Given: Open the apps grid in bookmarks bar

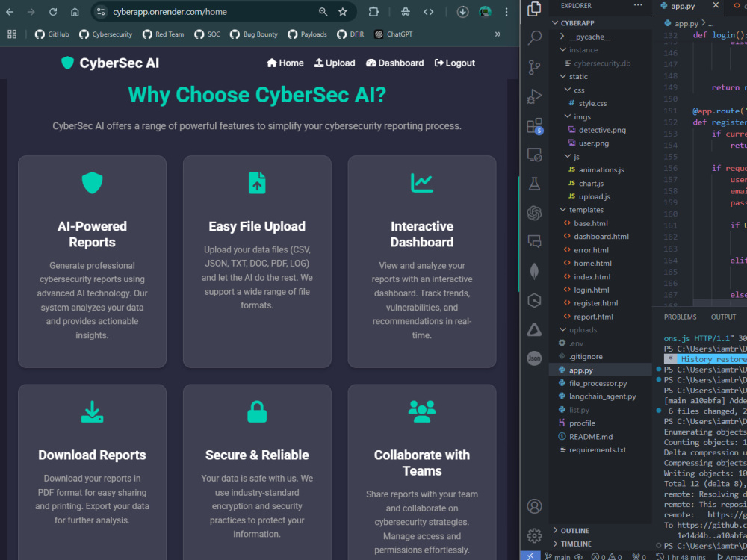Looking at the screenshot, I should [12, 34].
